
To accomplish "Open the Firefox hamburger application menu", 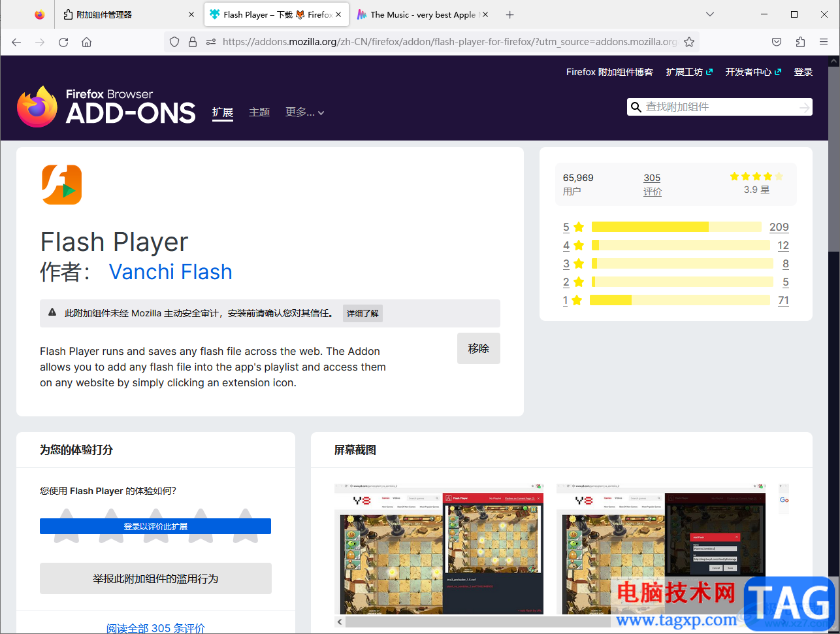I will [824, 42].
